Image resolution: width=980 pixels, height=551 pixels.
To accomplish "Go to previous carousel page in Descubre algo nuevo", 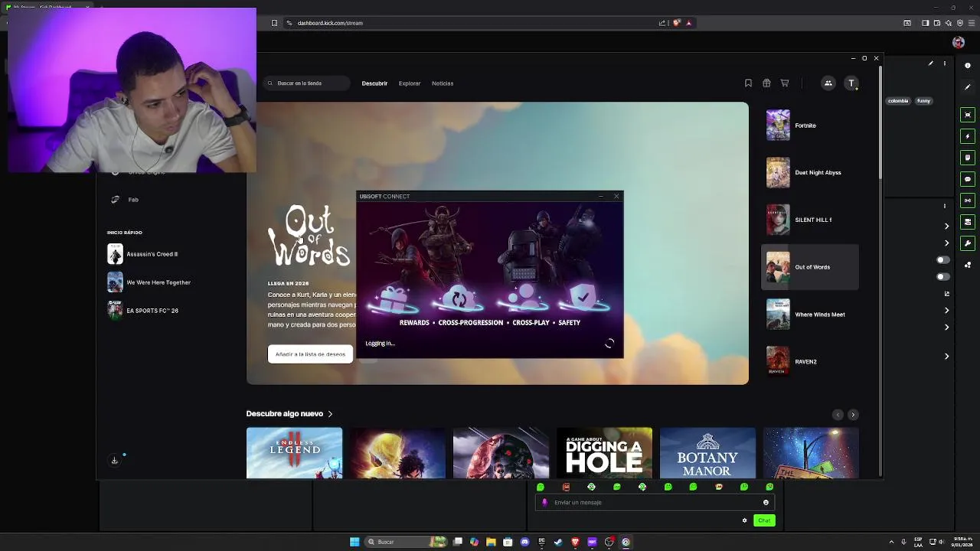I will tap(838, 415).
